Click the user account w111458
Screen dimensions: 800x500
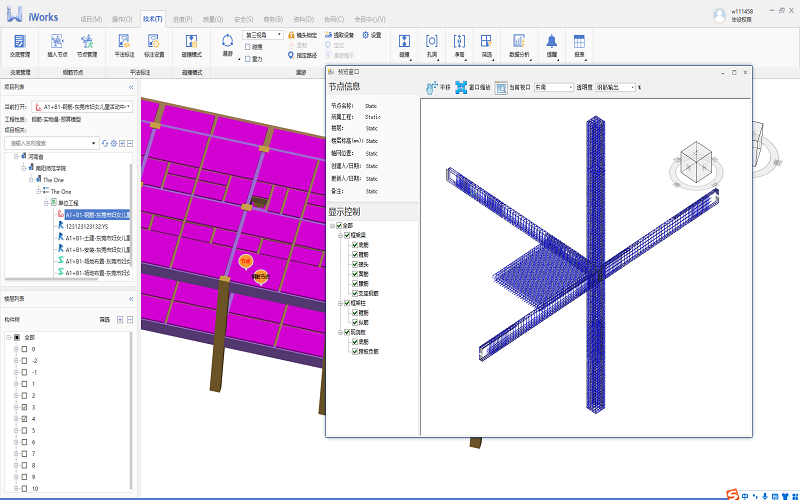pos(742,11)
